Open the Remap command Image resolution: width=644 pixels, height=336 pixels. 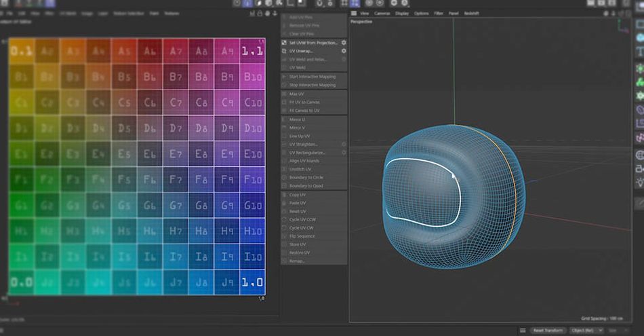tap(314, 261)
